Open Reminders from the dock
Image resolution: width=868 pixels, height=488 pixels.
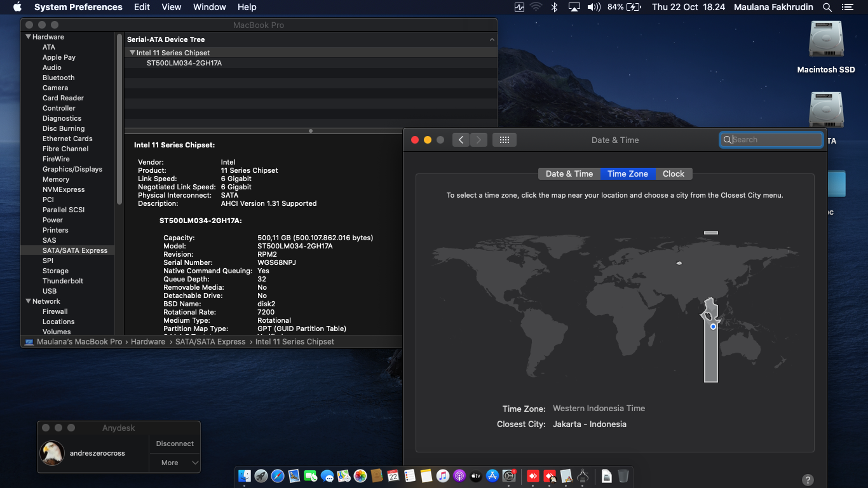(x=410, y=476)
